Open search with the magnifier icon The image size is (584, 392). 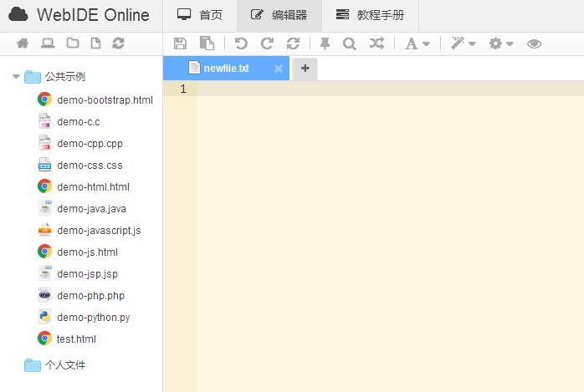pyautogui.click(x=350, y=43)
